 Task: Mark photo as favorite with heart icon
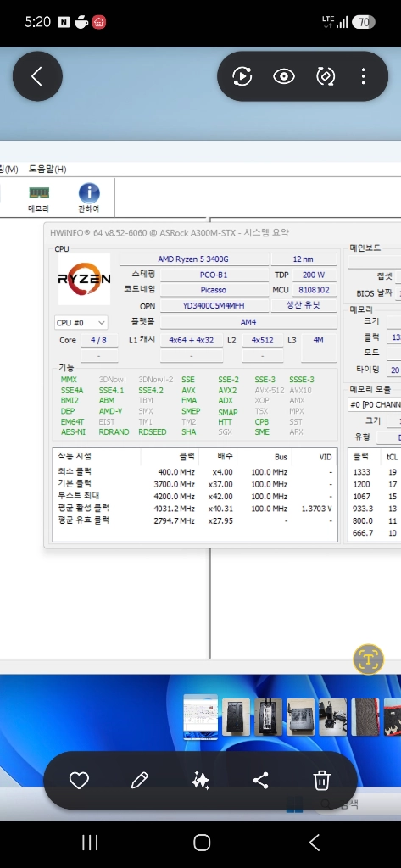[x=79, y=781]
